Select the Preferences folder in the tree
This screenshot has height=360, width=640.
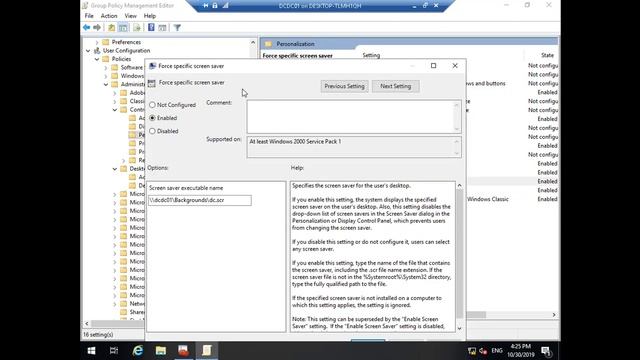pos(126,42)
